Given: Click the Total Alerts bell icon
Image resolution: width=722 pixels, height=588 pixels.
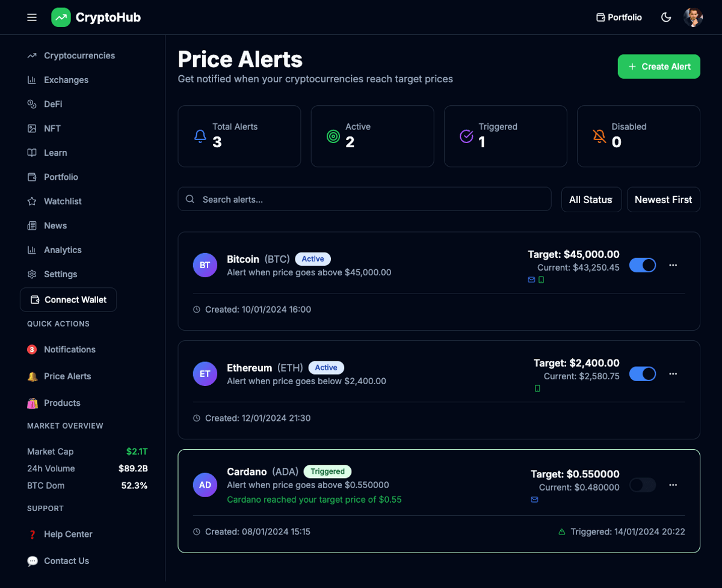Looking at the screenshot, I should [x=200, y=136].
